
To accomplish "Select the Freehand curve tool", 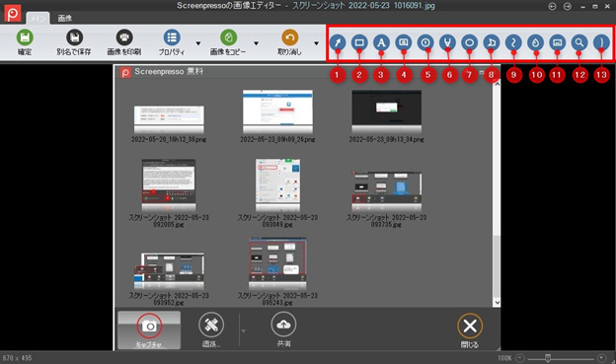I will point(513,42).
